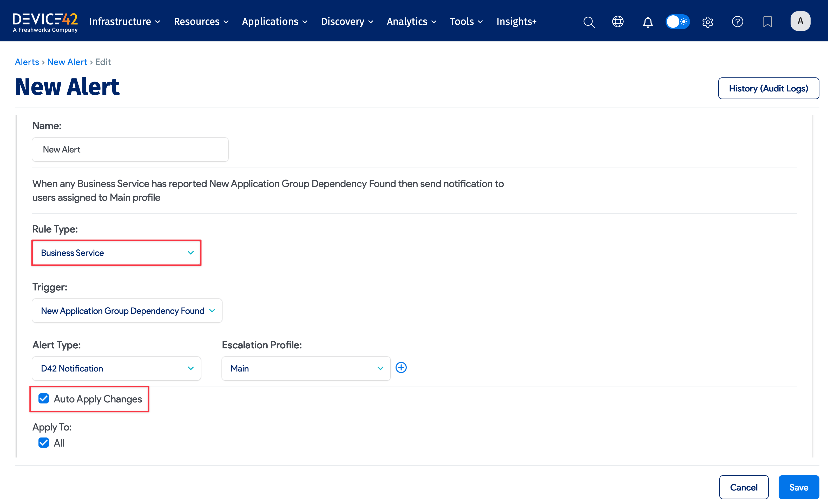Expand the Alert Type dropdown
Viewport: 828px width, 504px height.
click(x=116, y=368)
